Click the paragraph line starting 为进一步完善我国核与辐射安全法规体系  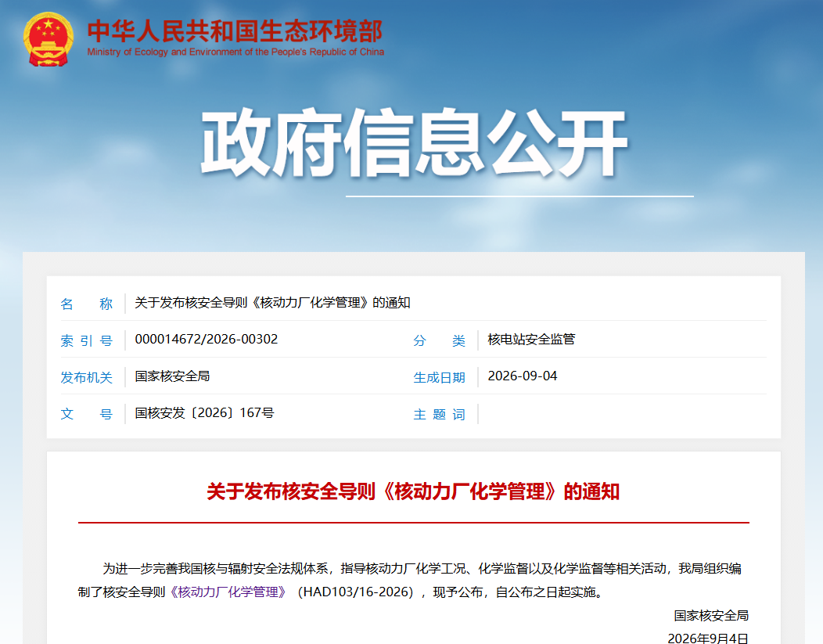pos(422,568)
